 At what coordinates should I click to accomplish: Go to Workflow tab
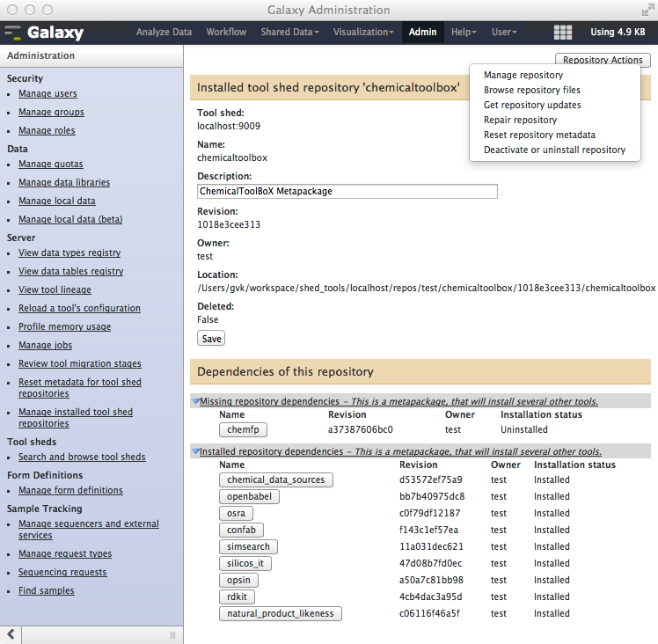tap(226, 32)
